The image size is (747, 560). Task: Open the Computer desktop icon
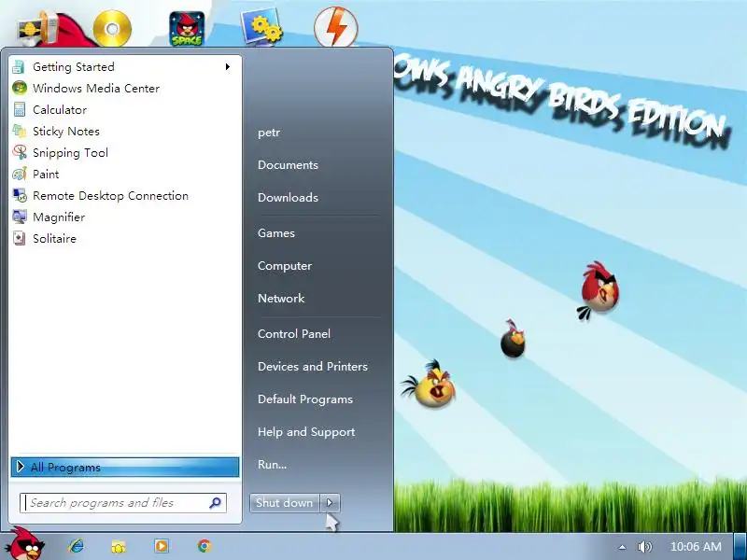point(38,30)
